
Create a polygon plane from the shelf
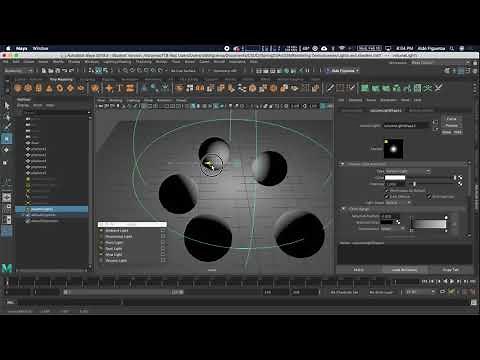pyautogui.click(x=70, y=88)
